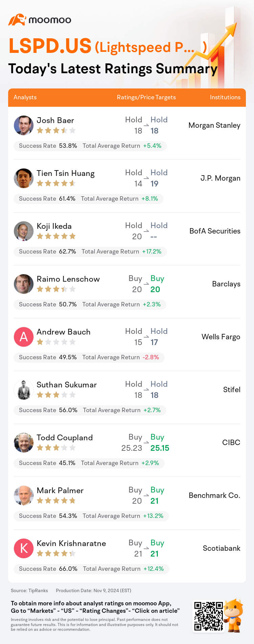Click the orange bull mascot near the QR code
254x644 pixels.
pyautogui.click(x=234, y=616)
